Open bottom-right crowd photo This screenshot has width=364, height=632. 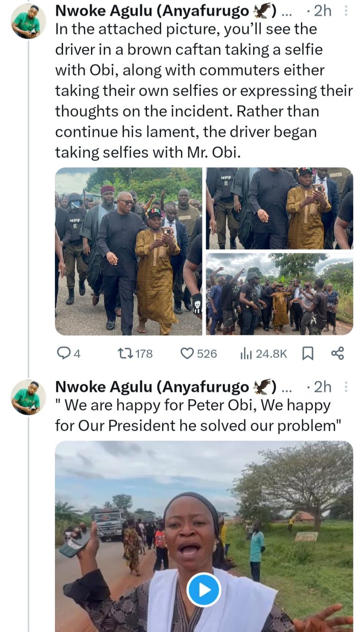(279, 294)
